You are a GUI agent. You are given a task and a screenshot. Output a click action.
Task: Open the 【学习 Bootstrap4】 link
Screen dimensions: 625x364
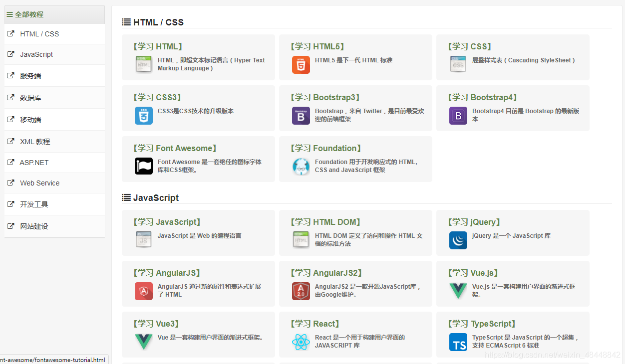click(483, 97)
